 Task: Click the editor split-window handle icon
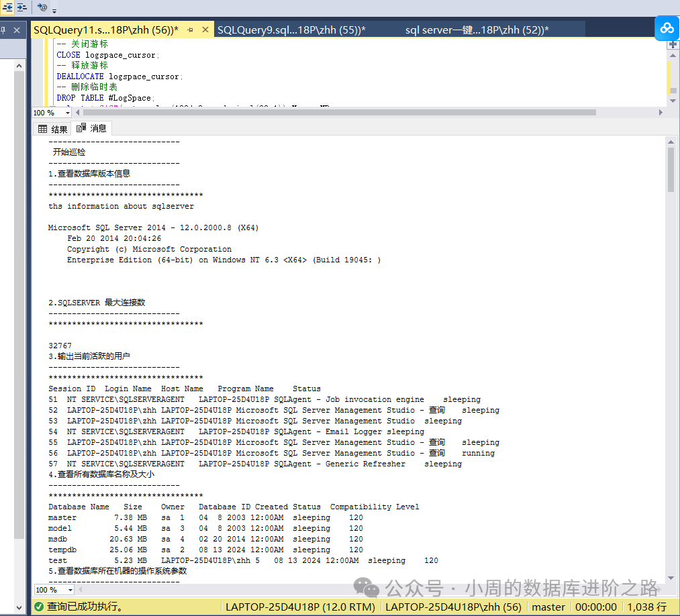(x=673, y=45)
